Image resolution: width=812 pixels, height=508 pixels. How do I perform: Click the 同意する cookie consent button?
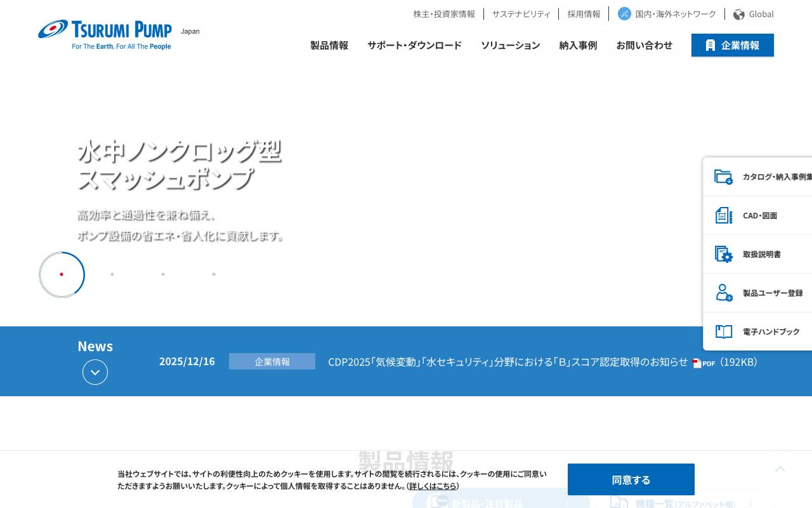631,479
